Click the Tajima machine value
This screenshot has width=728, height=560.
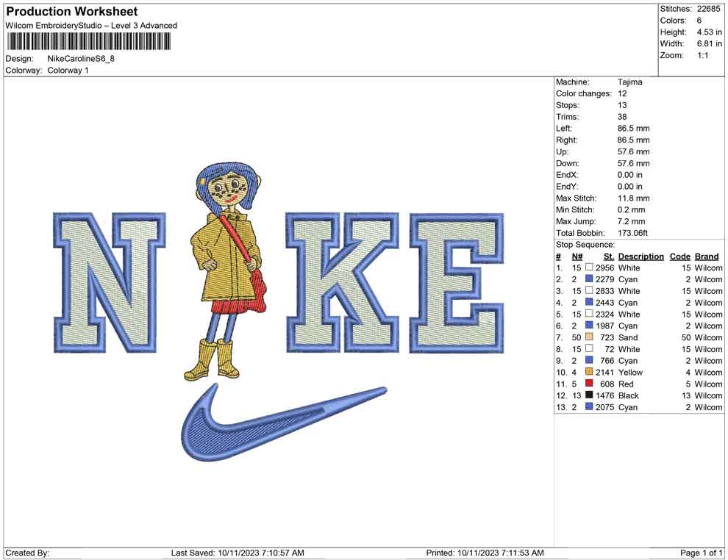click(x=629, y=82)
